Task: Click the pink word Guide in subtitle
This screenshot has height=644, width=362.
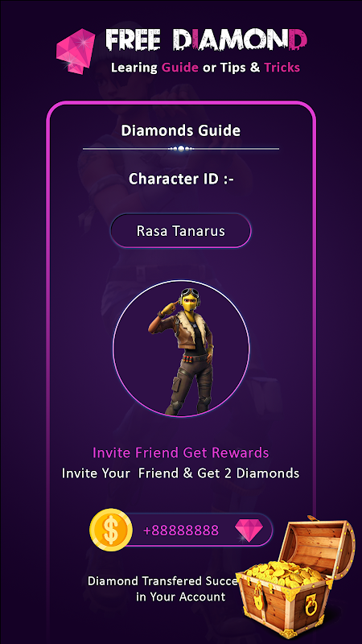Action: pyautogui.click(x=180, y=67)
